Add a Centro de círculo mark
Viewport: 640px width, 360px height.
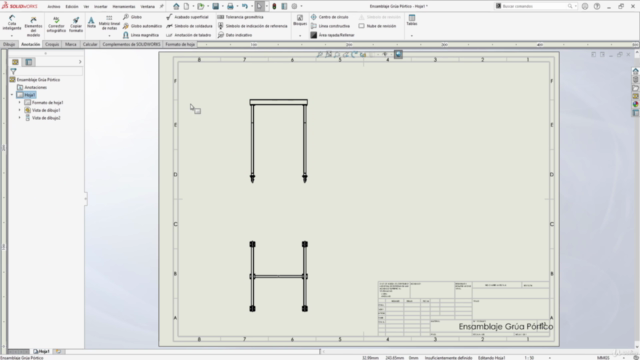[329, 17]
